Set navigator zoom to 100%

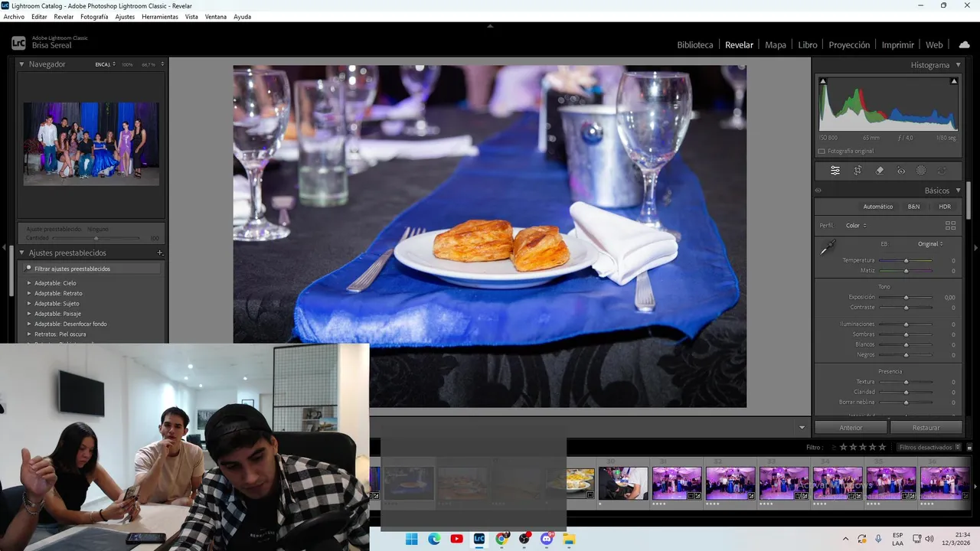click(127, 64)
